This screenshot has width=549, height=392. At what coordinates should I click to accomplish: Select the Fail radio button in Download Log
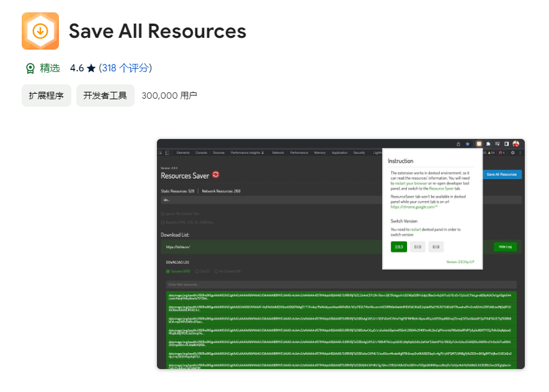click(197, 272)
